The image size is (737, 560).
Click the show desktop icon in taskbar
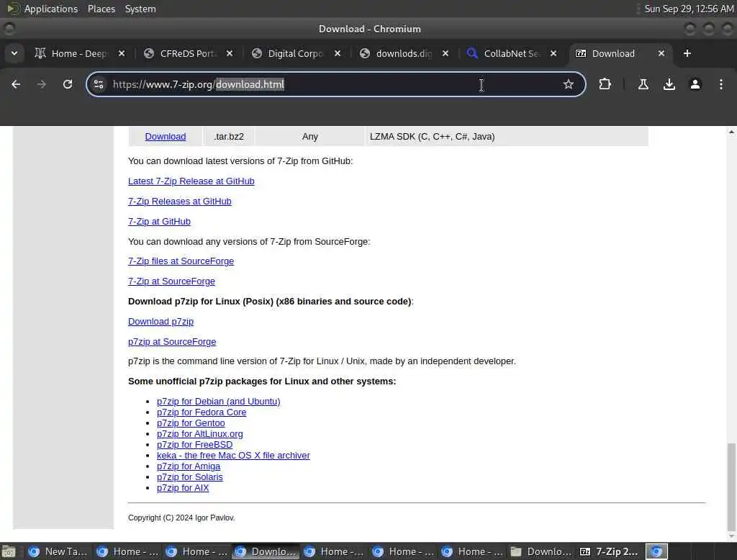coord(9,551)
